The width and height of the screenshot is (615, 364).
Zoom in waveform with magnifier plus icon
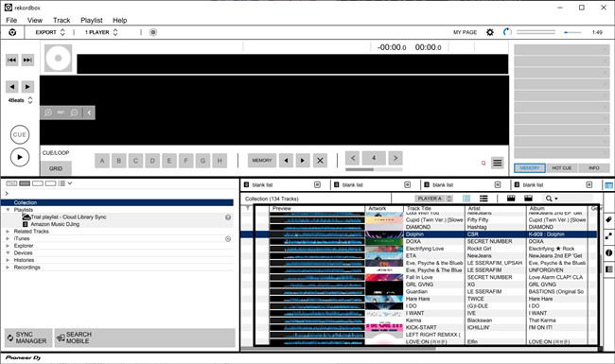click(x=48, y=113)
